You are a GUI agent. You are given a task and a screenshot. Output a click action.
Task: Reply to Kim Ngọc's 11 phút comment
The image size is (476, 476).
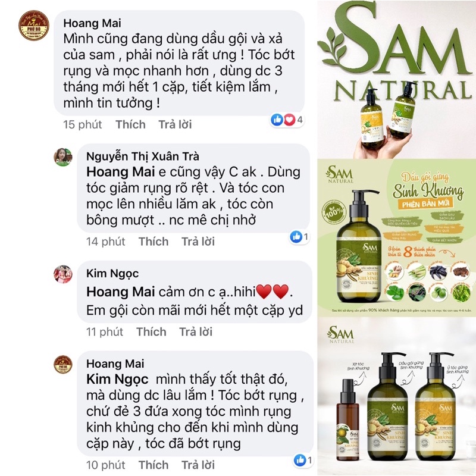pyautogui.click(x=196, y=332)
